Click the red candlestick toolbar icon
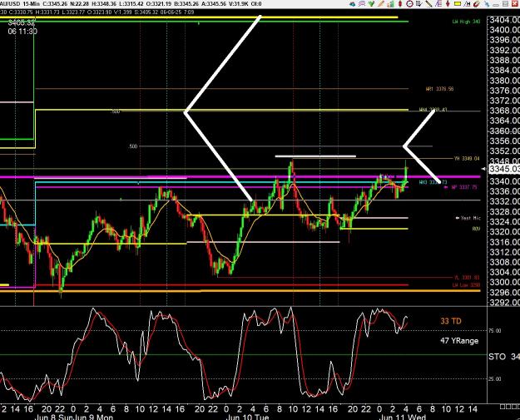520x420 pixels. pyautogui.click(x=400, y=4)
